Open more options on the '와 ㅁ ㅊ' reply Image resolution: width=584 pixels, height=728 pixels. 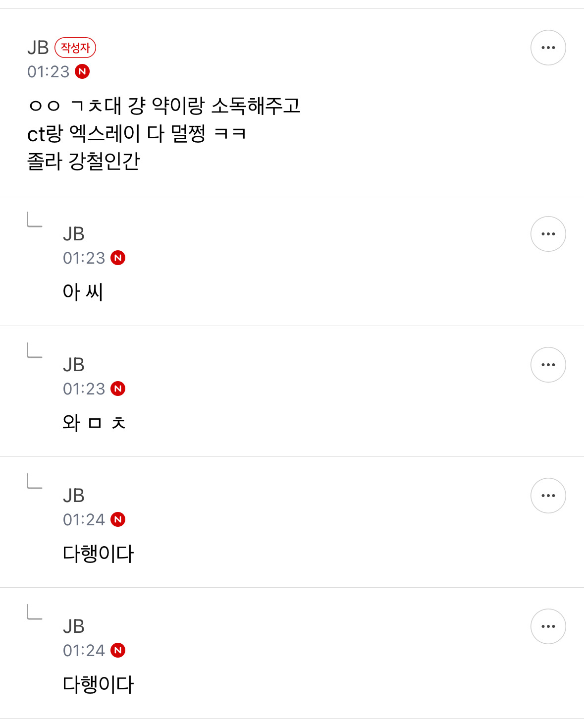[548, 365]
